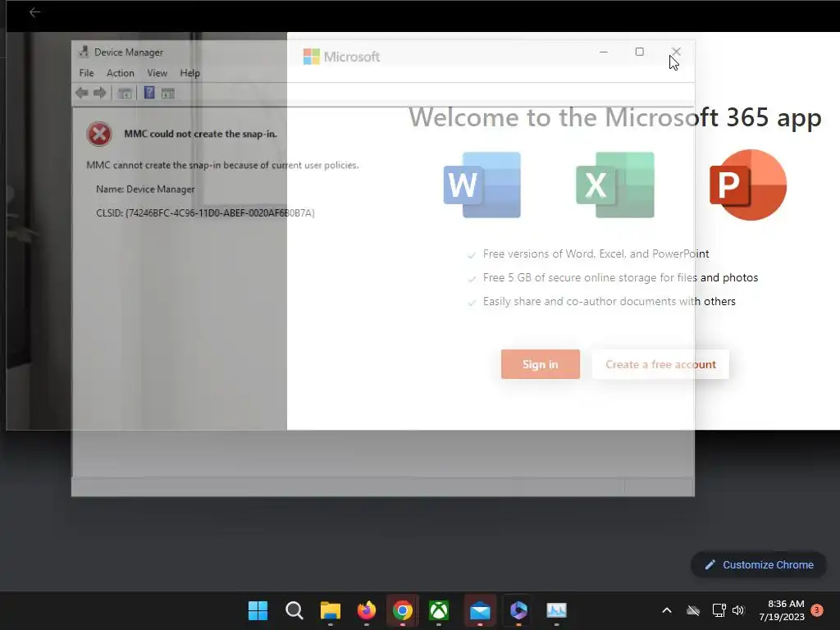
Task: Click the 'MMC could not create the snap-in.' text
Action: click(x=200, y=134)
